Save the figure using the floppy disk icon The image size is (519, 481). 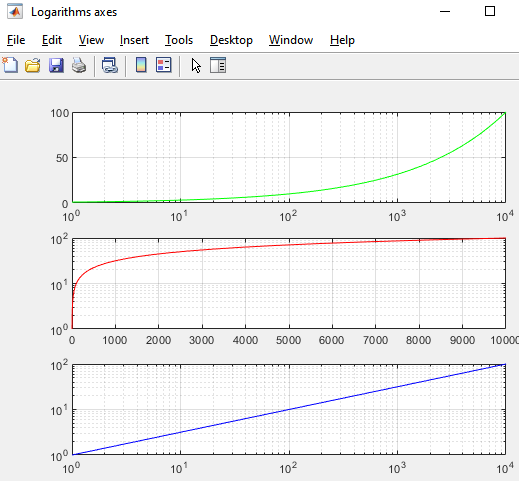(x=56, y=65)
